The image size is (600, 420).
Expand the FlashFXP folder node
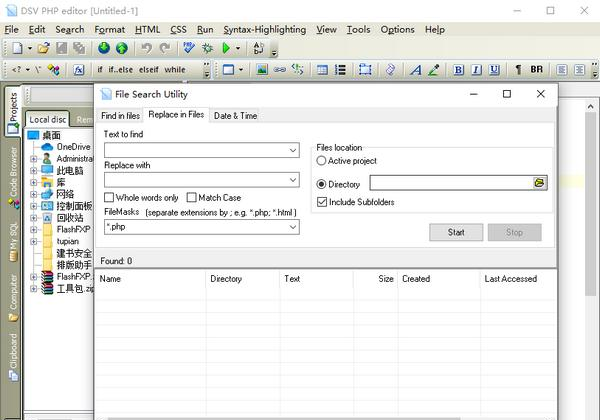[x=33, y=230]
